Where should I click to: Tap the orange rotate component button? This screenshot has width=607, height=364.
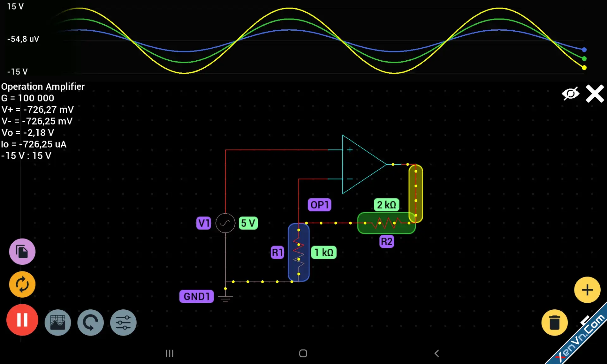click(x=22, y=284)
